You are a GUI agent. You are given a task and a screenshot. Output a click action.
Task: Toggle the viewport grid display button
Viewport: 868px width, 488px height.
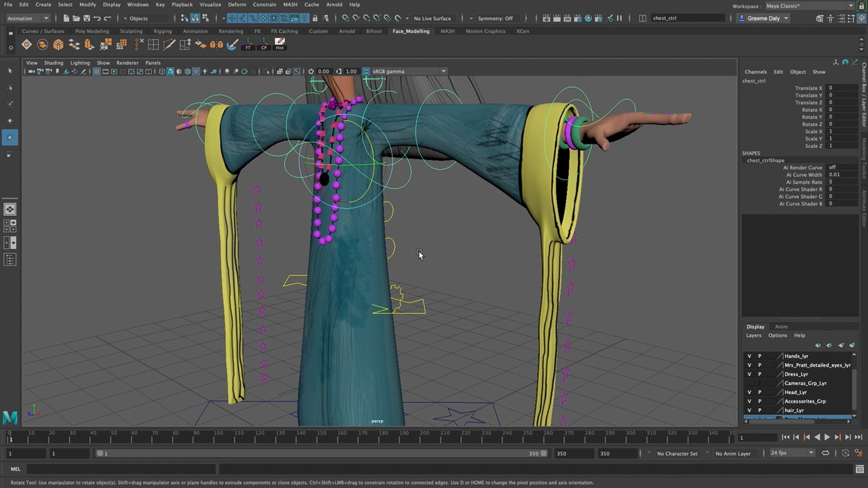click(97, 72)
